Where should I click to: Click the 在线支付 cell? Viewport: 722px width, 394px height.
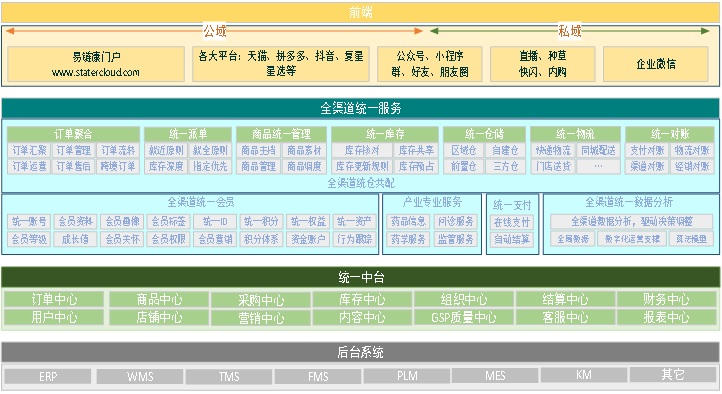(512, 222)
